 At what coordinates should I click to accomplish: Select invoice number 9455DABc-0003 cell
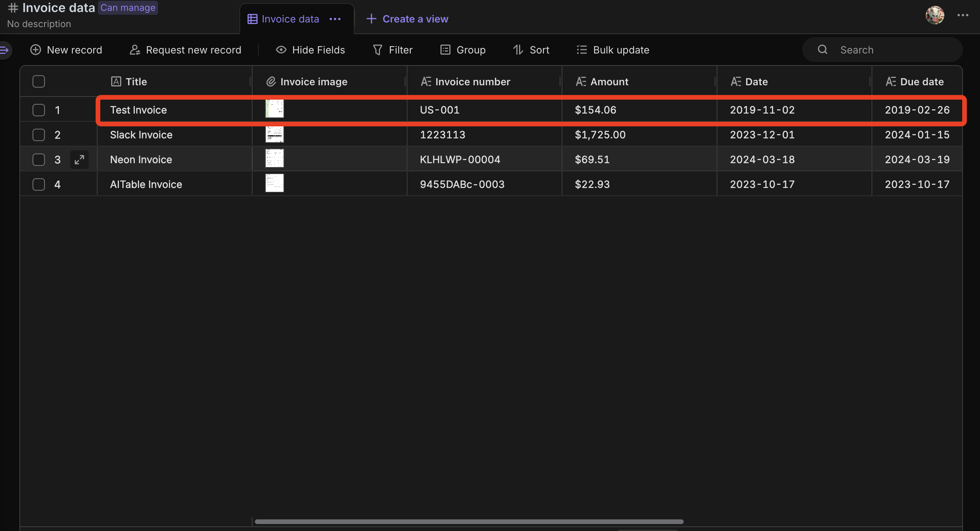[x=485, y=184]
